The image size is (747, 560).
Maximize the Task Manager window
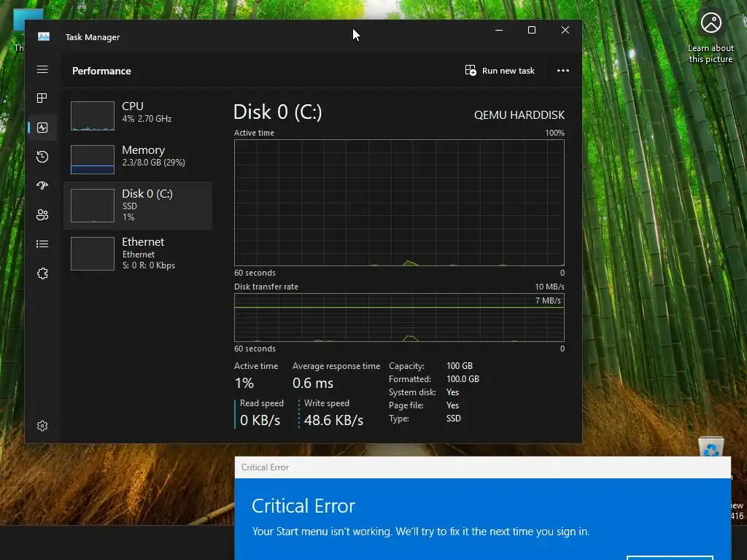click(x=532, y=30)
